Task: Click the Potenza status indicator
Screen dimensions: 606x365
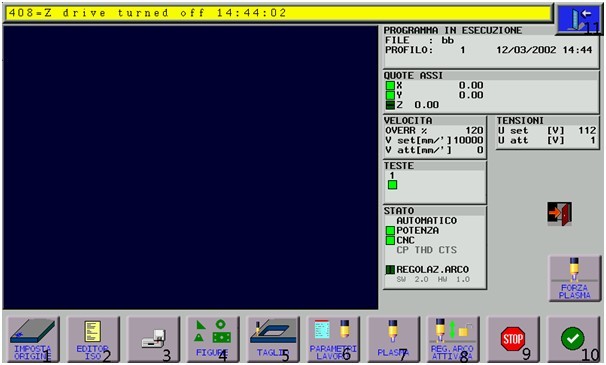Action: 390,230
